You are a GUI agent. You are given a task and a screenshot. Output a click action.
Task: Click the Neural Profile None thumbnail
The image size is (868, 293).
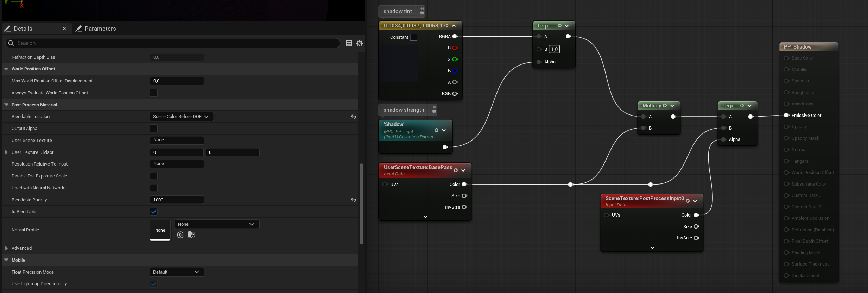tap(160, 230)
